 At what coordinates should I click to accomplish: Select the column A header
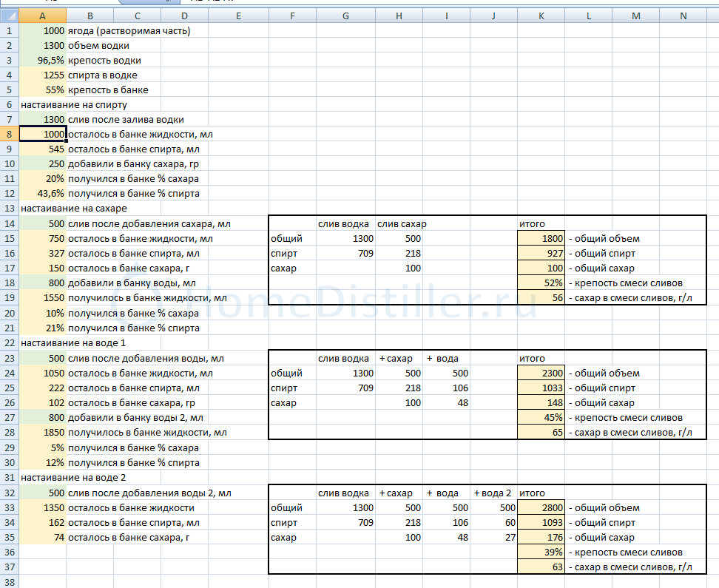point(42,16)
